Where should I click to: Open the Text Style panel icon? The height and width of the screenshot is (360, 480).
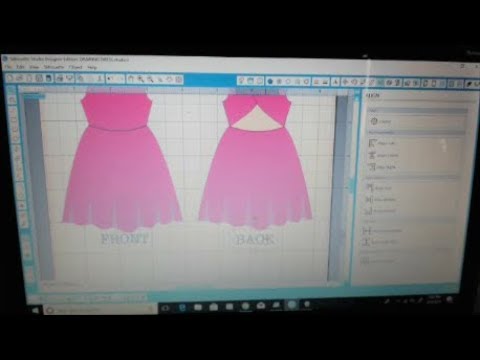pyautogui.click(x=335, y=82)
